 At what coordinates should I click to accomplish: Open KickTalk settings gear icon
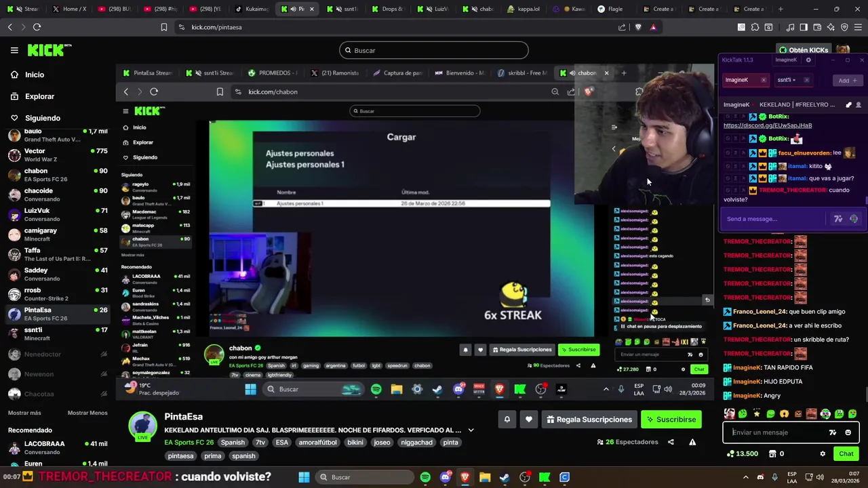[808, 60]
